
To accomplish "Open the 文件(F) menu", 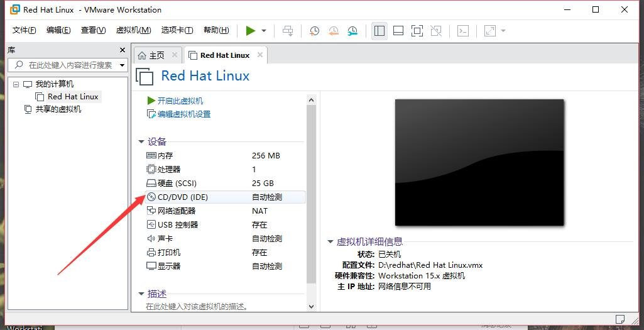I will point(25,30).
